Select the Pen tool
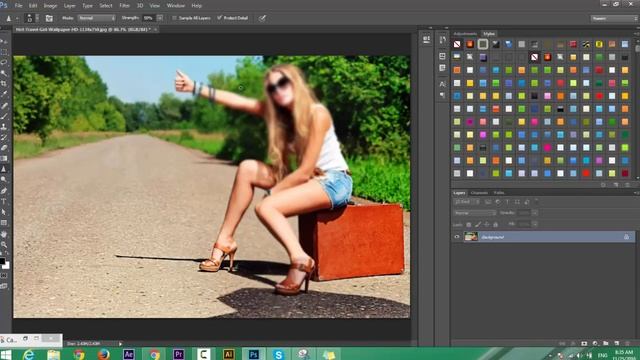This screenshot has height=360, width=640. point(4,191)
